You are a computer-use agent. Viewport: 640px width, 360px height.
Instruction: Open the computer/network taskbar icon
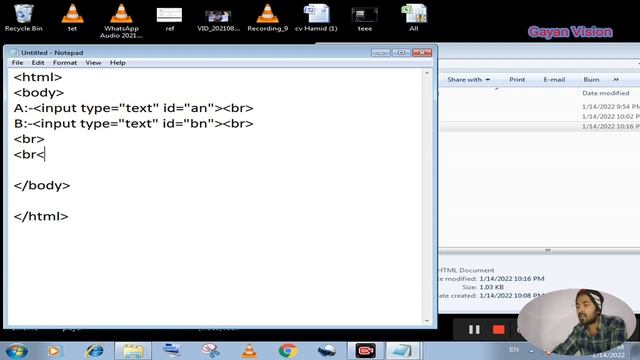click(x=171, y=351)
